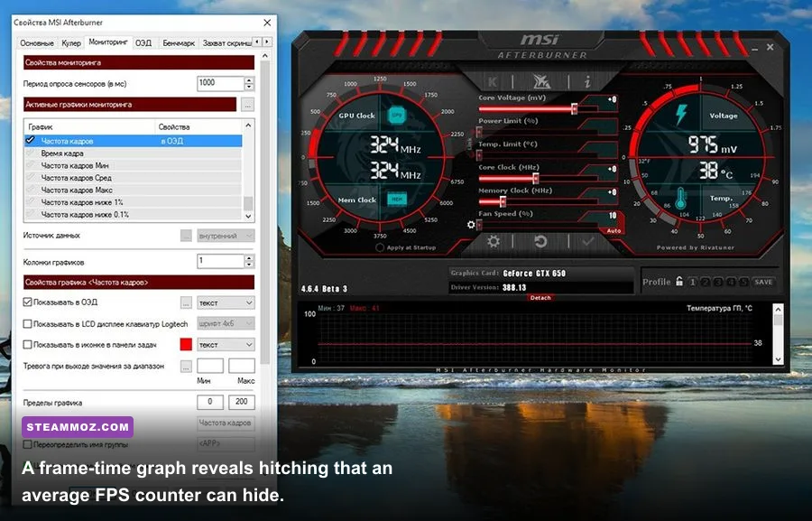Click the sensor polling period field 1000
The width and height of the screenshot is (812, 521).
221,83
